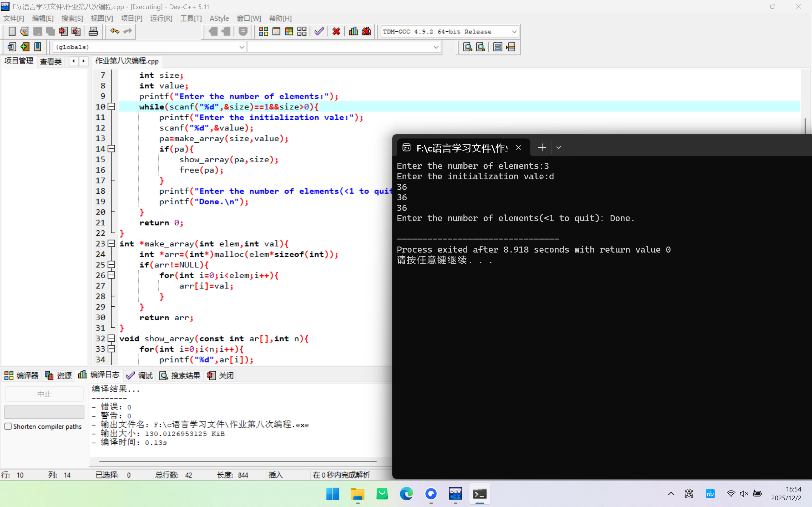
Task: Open the console tab list chevron
Action: coord(559,148)
